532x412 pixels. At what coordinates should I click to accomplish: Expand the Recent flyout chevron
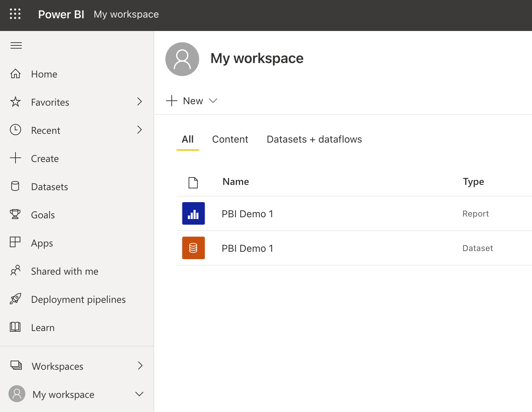click(x=140, y=130)
